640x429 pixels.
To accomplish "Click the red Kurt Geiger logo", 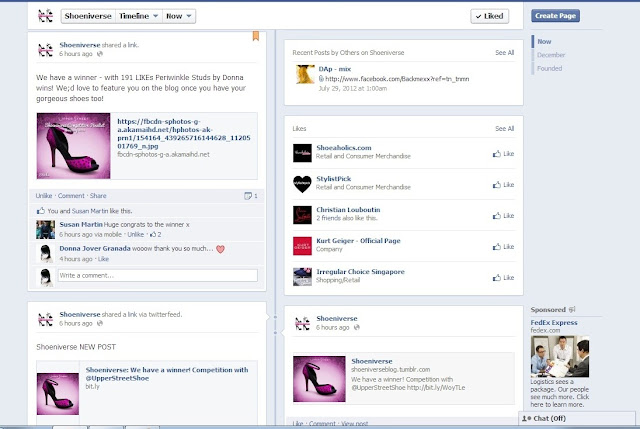I will pos(302,246).
